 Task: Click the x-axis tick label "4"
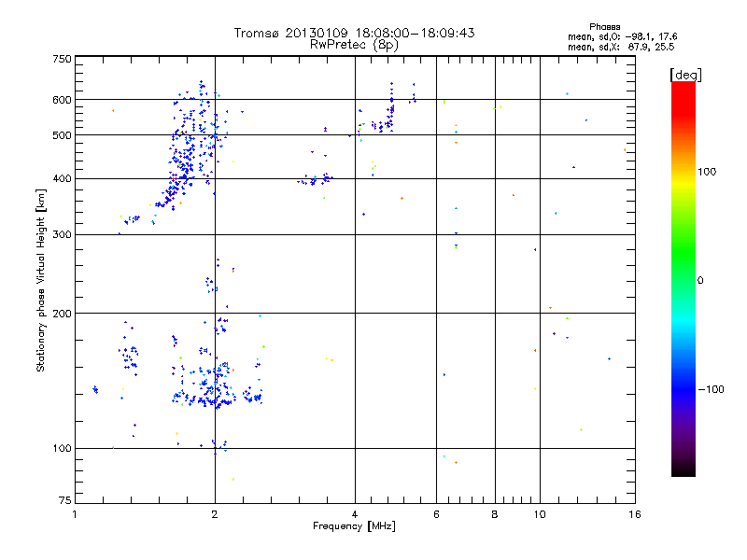click(x=355, y=514)
